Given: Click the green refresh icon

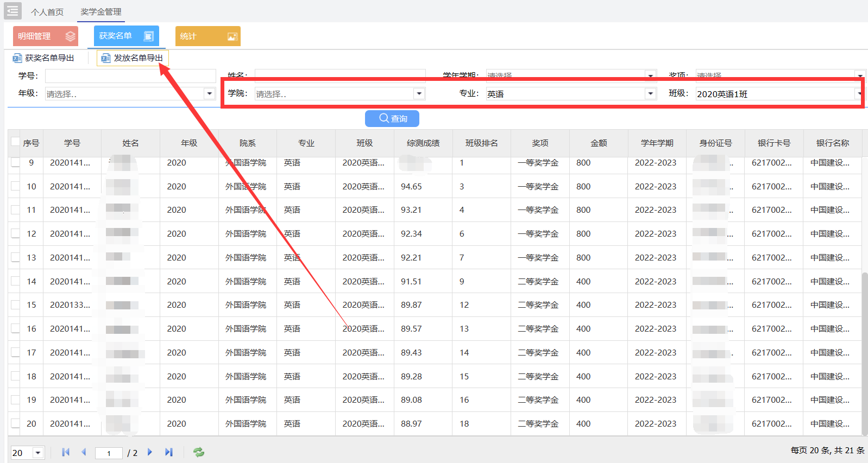Looking at the screenshot, I should pos(199,452).
